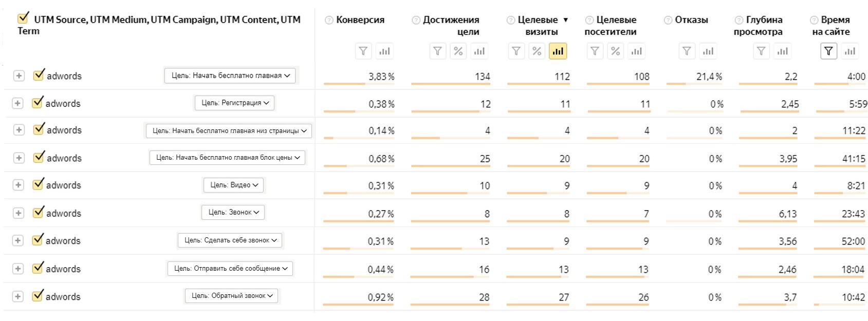Open filter for Глубина просмотра column
Viewport: 868px width, 321px height.
point(762,51)
